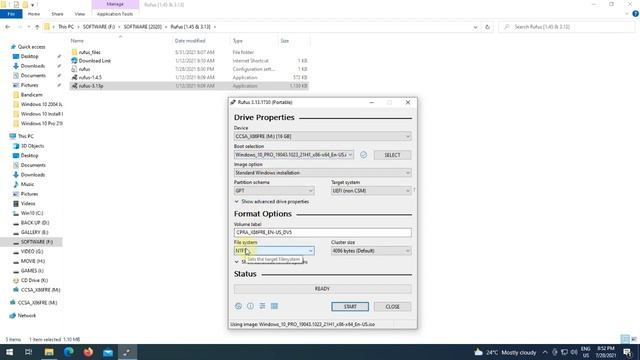Select Quick access in navigation pane
The image size is (640, 360).
tap(31, 47)
